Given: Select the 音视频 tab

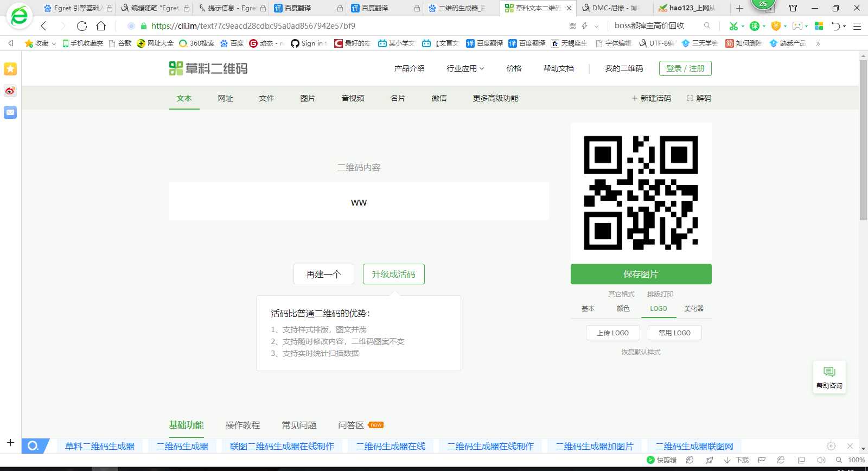Looking at the screenshot, I should pos(353,98).
